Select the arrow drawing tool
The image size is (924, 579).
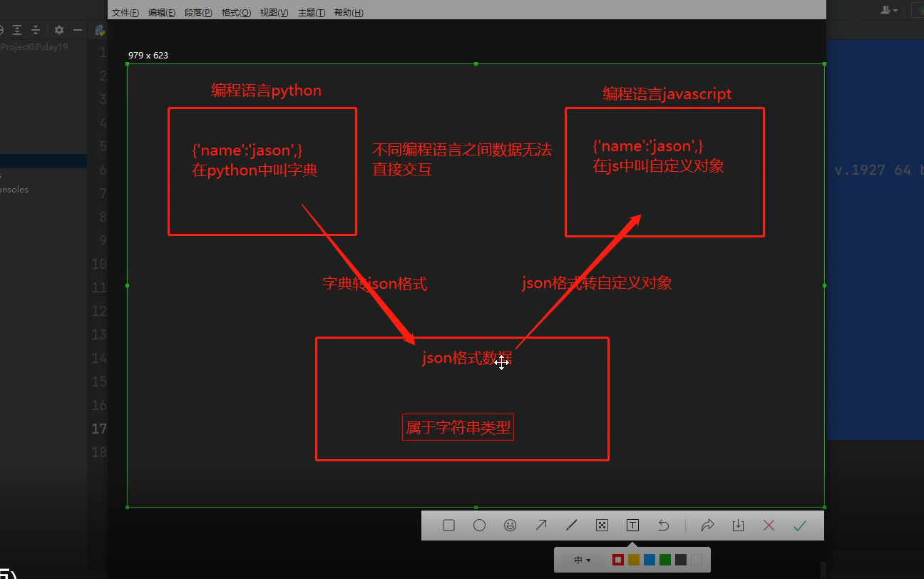(540, 526)
